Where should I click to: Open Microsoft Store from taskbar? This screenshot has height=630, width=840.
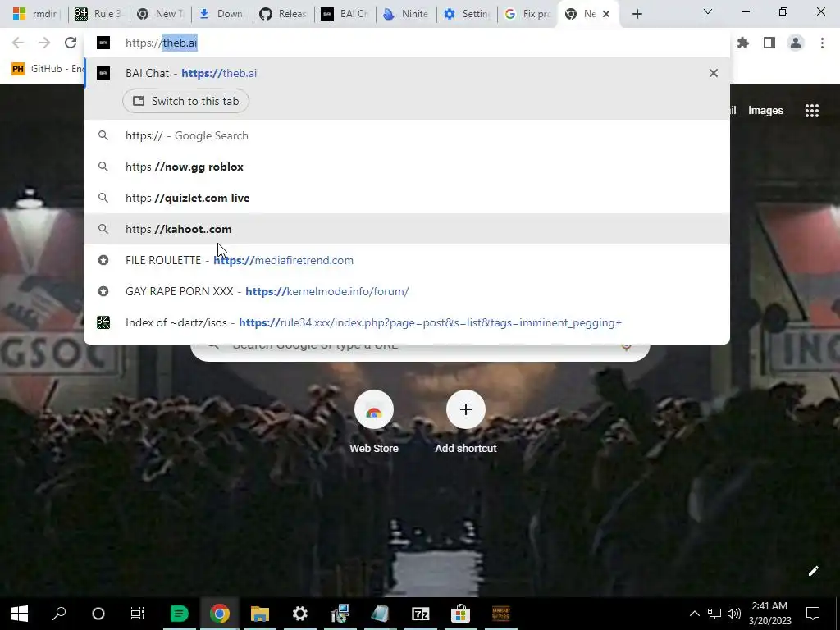click(x=460, y=614)
